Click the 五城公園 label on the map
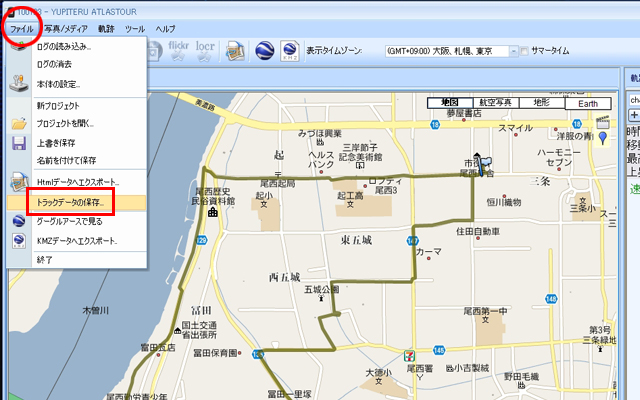 pyautogui.click(x=321, y=289)
